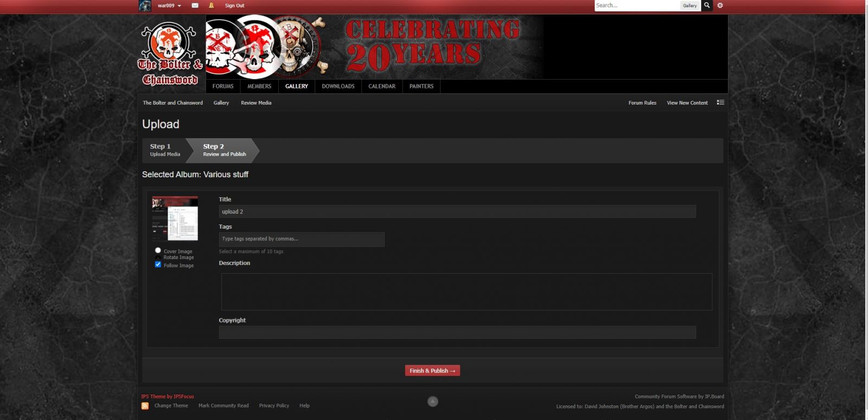Image resolution: width=868 pixels, height=420 pixels.
Task: Click the war009 user avatar
Action: pos(145,6)
